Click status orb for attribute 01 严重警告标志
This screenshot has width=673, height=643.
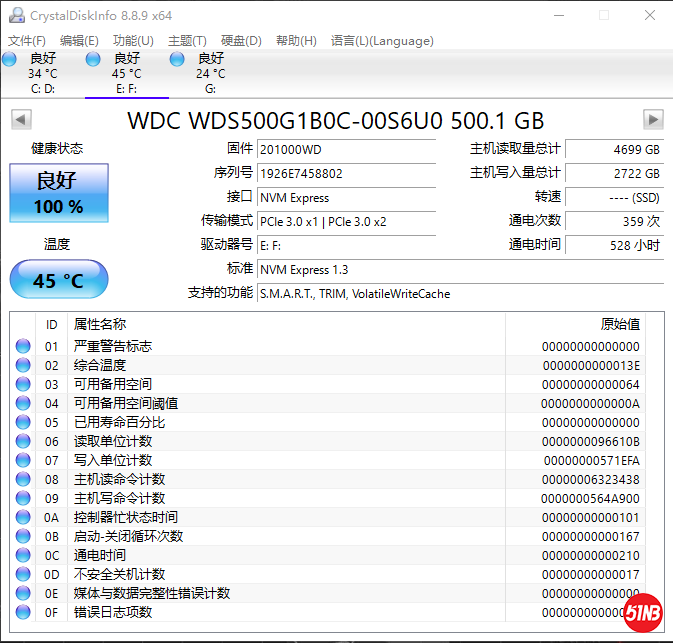(23, 346)
